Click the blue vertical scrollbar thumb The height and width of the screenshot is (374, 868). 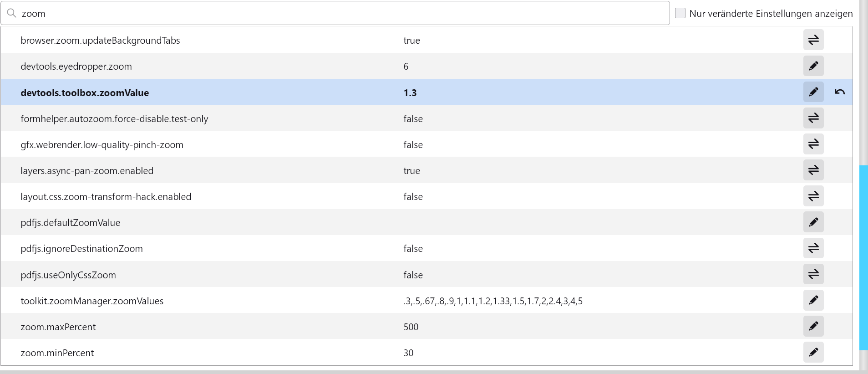863,257
